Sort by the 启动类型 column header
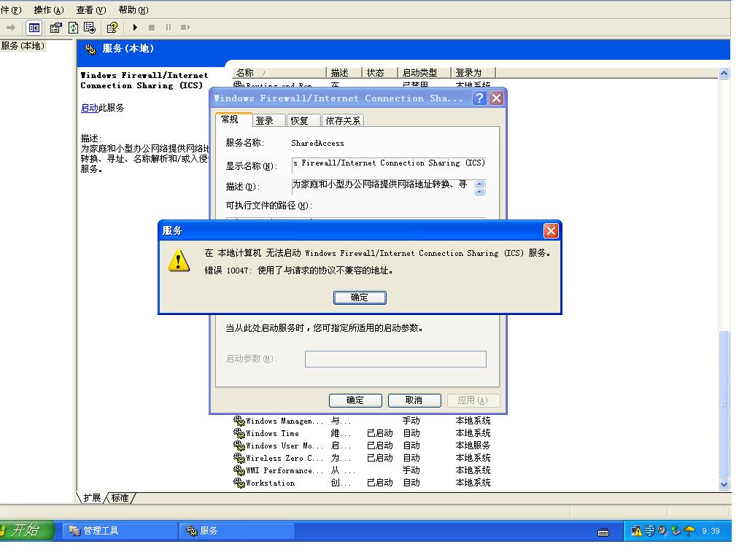 (x=424, y=73)
